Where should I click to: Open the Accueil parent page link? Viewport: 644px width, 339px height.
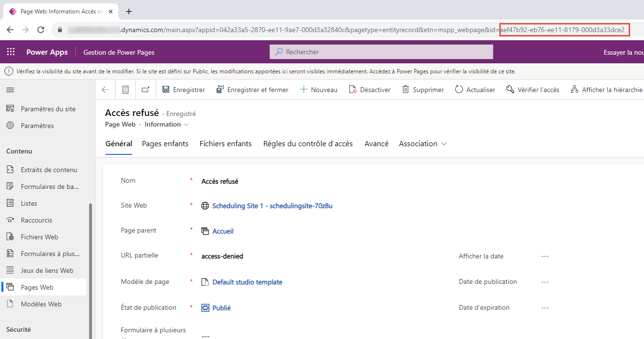[223, 231]
